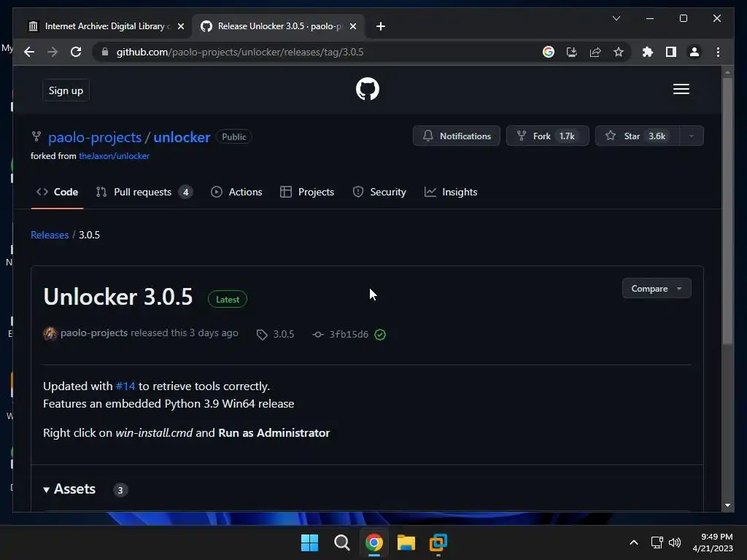747x560 pixels.
Task: Click the Sign up button
Action: click(x=66, y=90)
